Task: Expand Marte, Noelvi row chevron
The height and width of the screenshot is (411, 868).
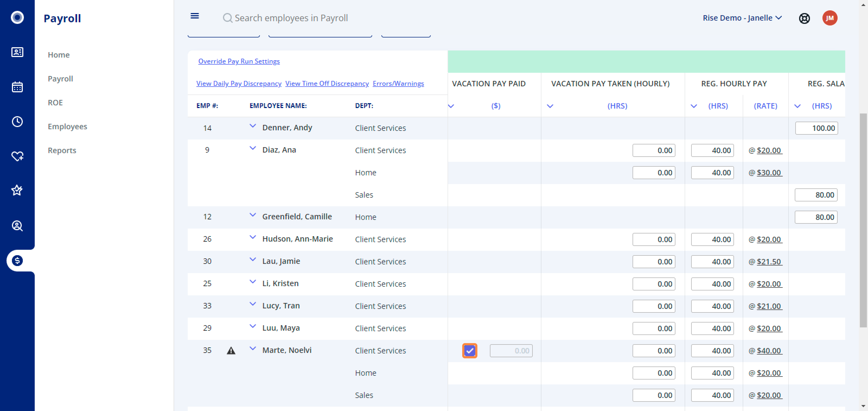Action: click(x=252, y=348)
